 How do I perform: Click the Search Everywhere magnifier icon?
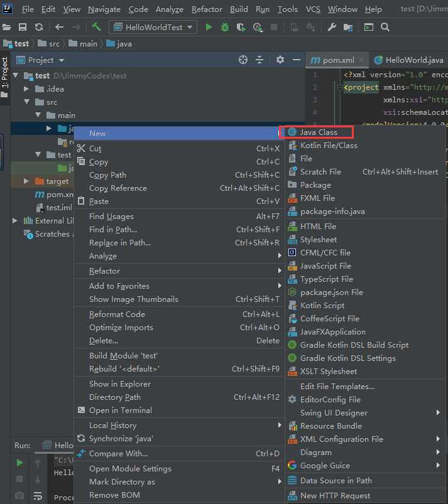click(385, 28)
